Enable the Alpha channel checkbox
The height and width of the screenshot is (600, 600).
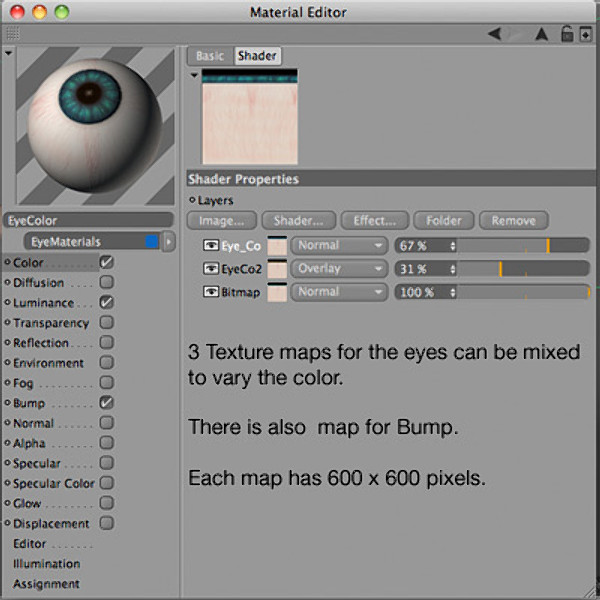click(106, 442)
